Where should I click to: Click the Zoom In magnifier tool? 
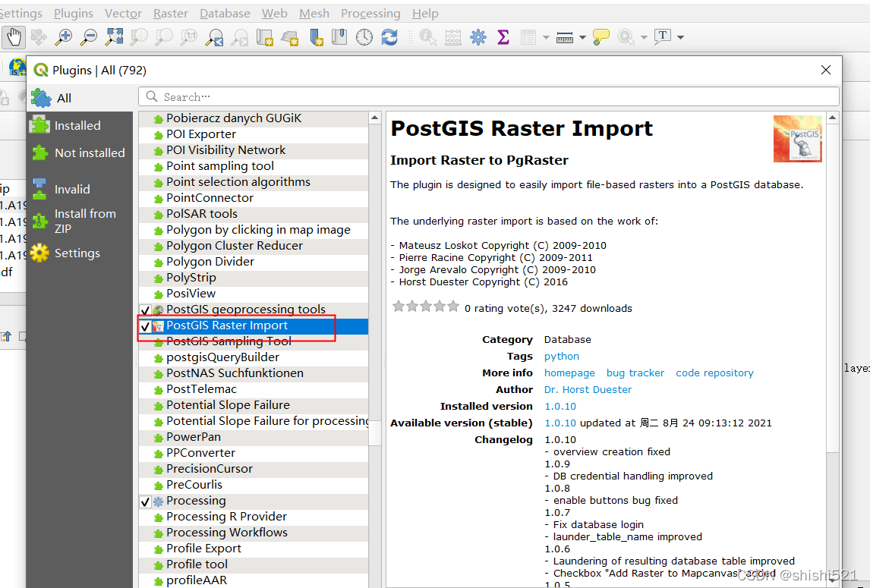[64, 37]
